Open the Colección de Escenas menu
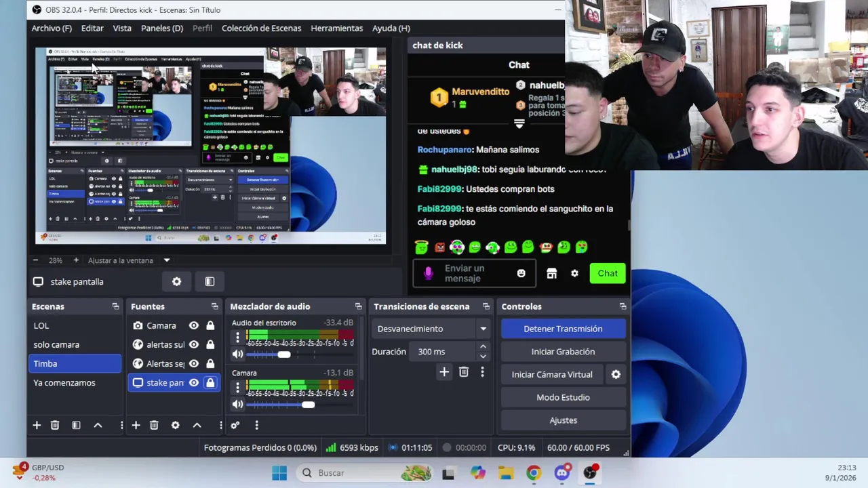This screenshot has width=868, height=488. [261, 28]
